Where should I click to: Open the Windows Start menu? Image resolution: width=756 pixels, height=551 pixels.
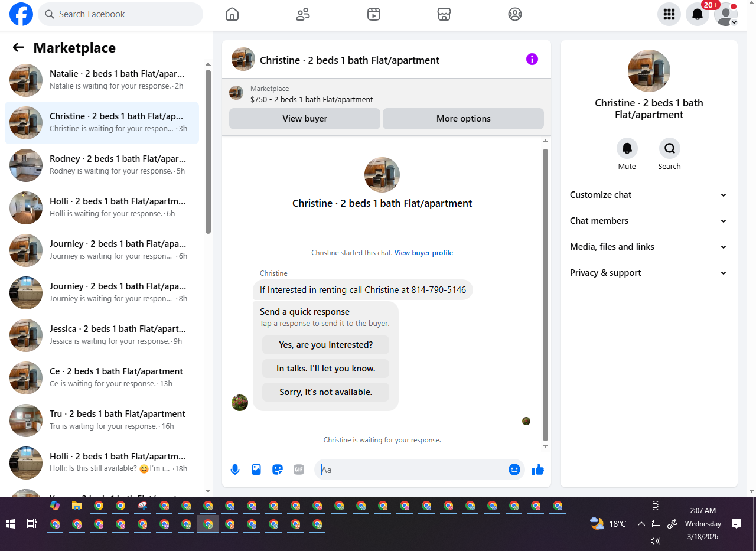[10, 524]
